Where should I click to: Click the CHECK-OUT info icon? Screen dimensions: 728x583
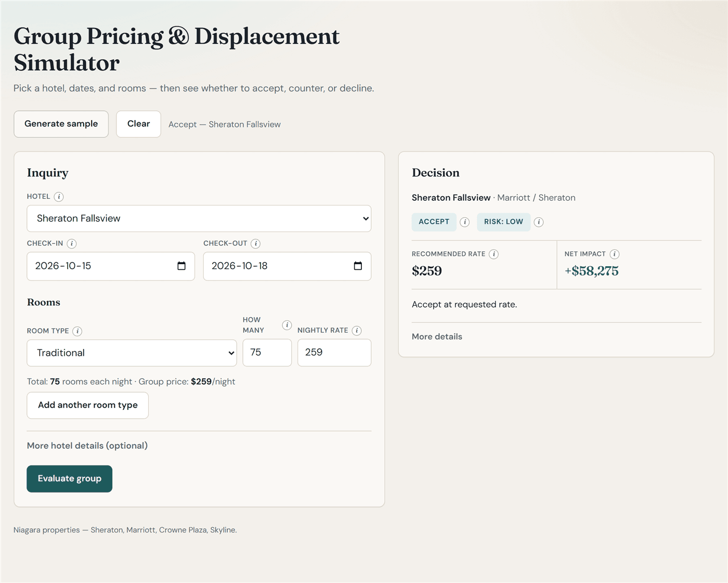click(x=255, y=243)
